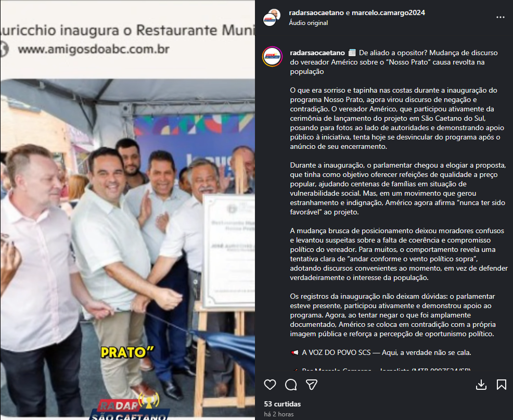Open more options three-dots menu
Viewport: 513px width, 420px height.
pyautogui.click(x=500, y=17)
